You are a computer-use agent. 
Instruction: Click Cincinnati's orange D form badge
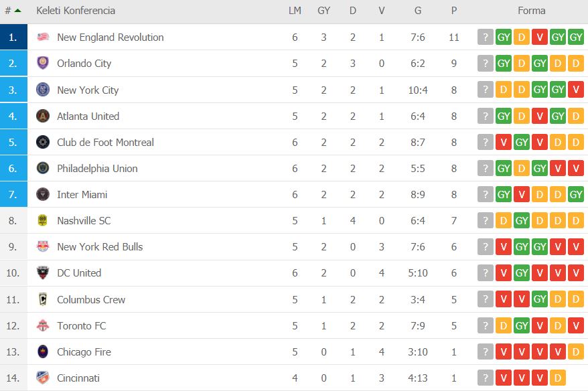coord(558,378)
